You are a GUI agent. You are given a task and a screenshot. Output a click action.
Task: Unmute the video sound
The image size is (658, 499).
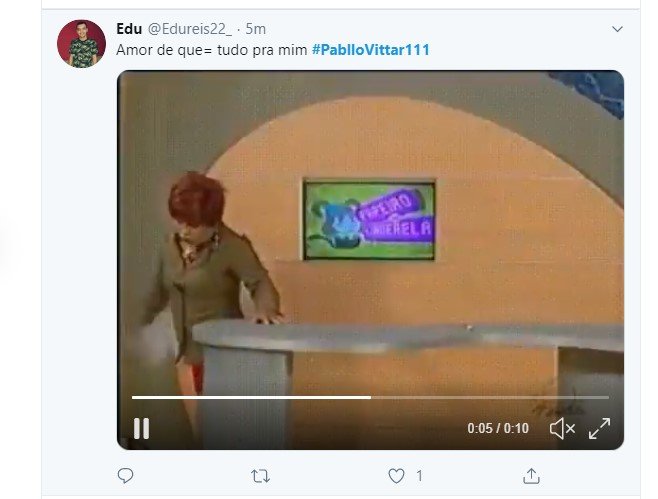coord(562,428)
